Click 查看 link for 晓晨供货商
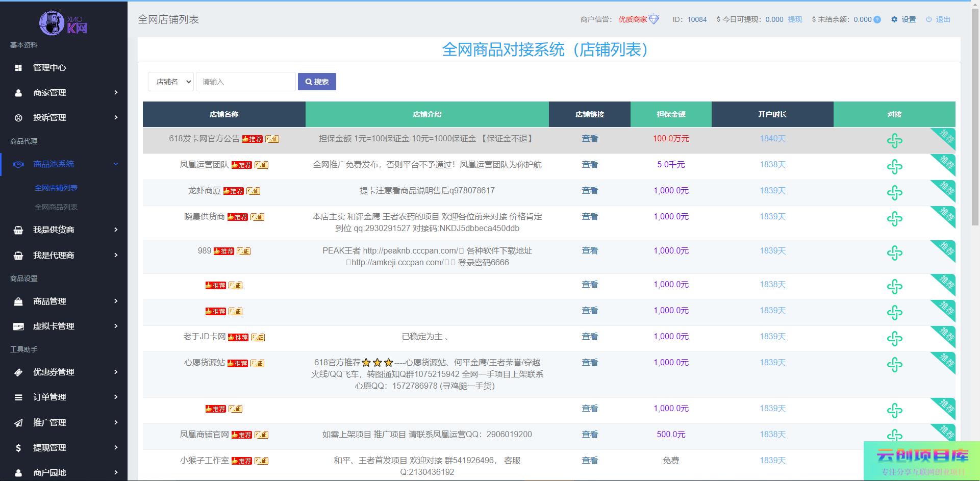This screenshot has width=980, height=481. tap(590, 217)
